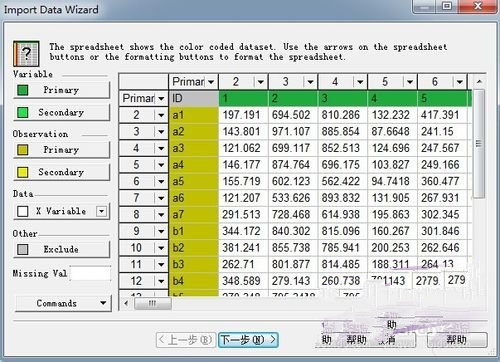This screenshot has height=362, width=500.
Task: Select observation cell b1
Action: click(x=194, y=231)
